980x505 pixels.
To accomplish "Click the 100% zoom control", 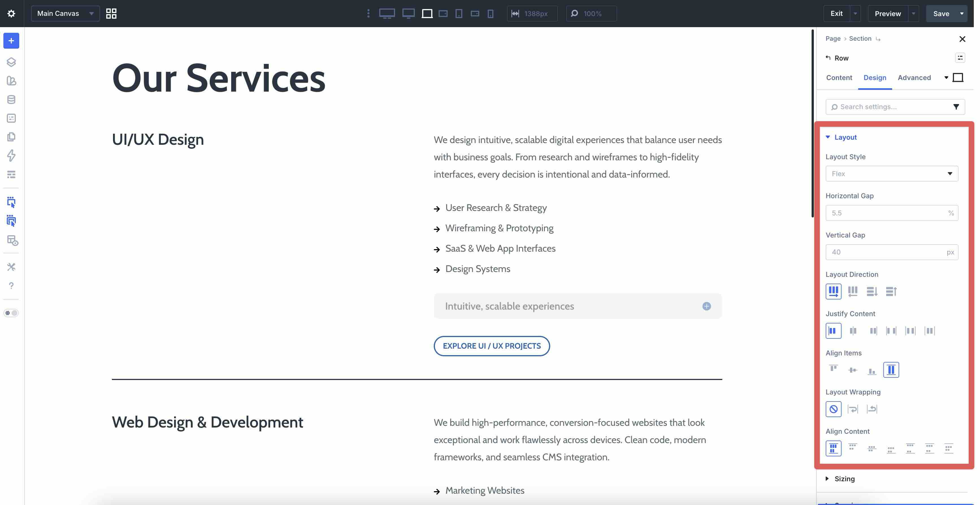I will (x=591, y=13).
